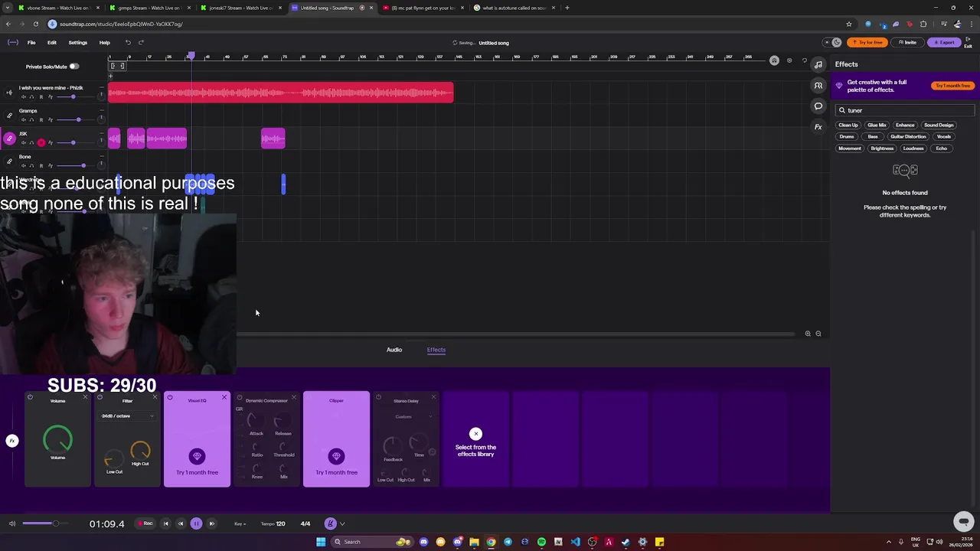980x551 pixels.
Task: Open the Edit menu
Action: pos(52,42)
